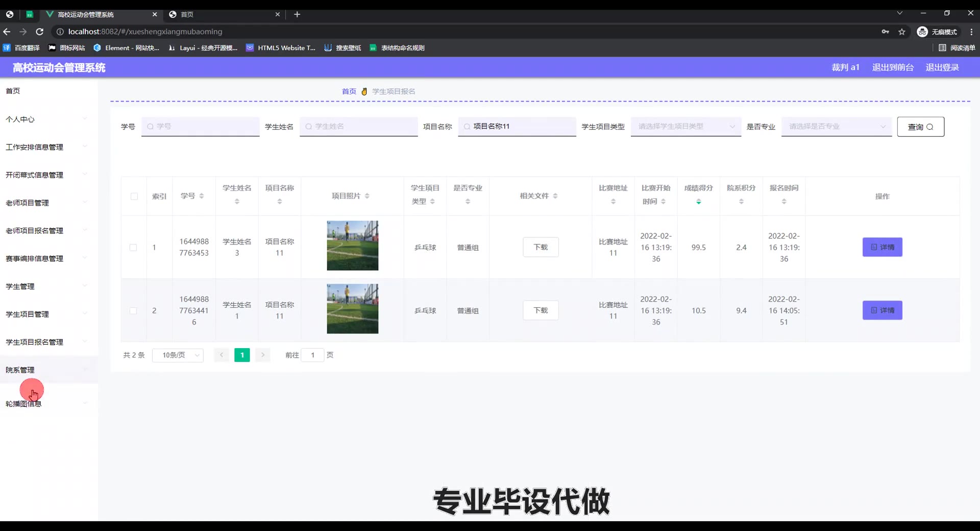The width and height of the screenshot is (980, 531).
Task: Open the 是否专业 dropdown
Action: tap(836, 127)
